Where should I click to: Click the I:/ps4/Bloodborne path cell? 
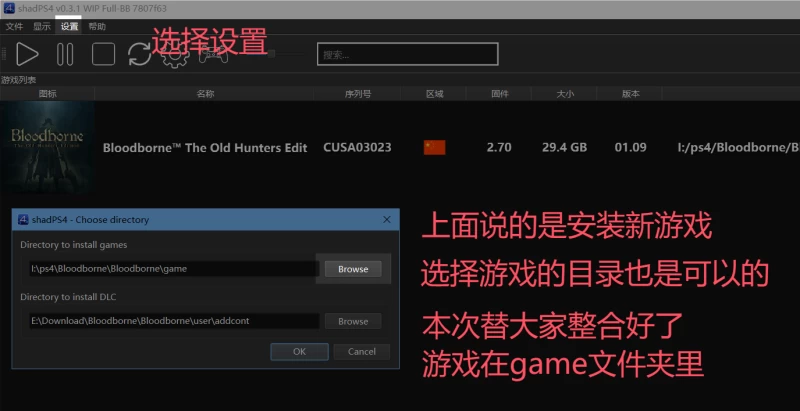[x=738, y=148]
